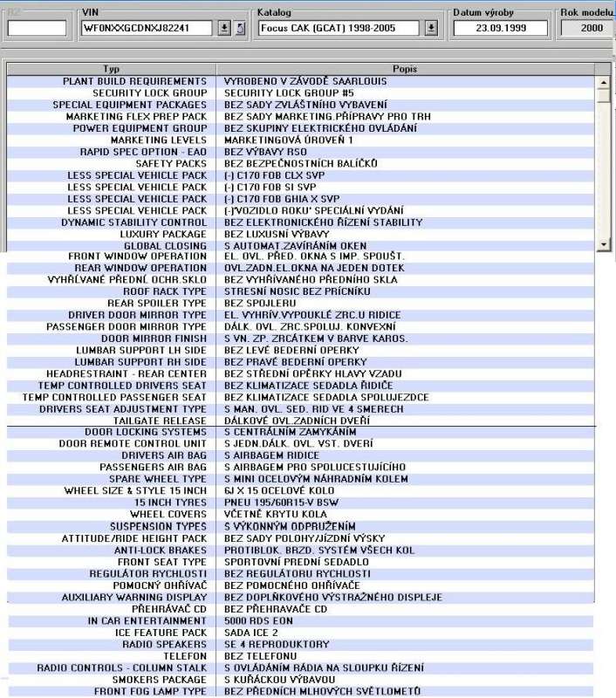Select the LUXURY PACKAGE row
The height and width of the screenshot is (698, 616).
112,234
